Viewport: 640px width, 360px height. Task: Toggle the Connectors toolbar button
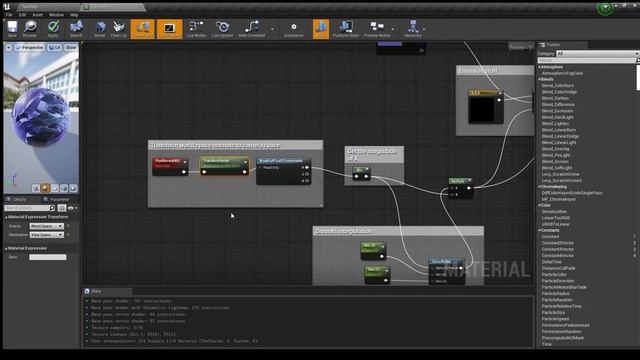coord(142,29)
